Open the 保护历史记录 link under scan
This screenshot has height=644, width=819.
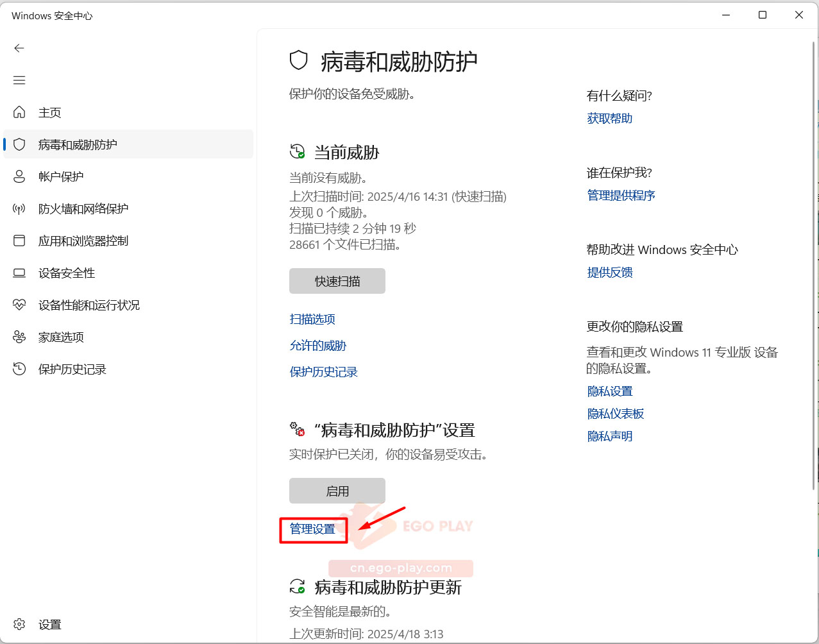coord(324,371)
